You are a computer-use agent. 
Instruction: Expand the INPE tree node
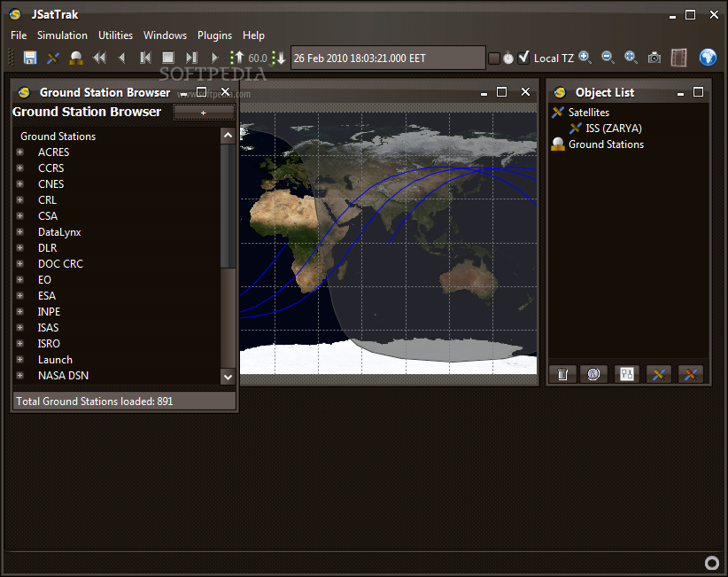click(20, 311)
